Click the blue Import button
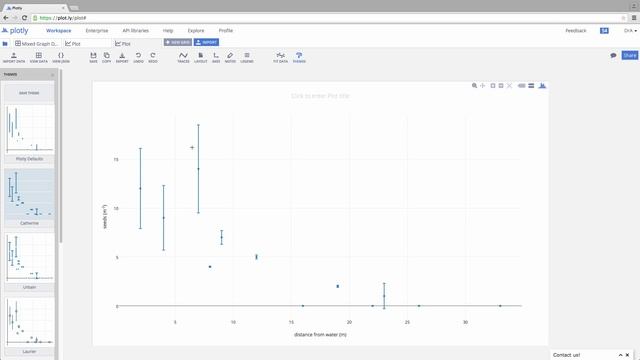This screenshot has height=360, width=640. point(206,42)
